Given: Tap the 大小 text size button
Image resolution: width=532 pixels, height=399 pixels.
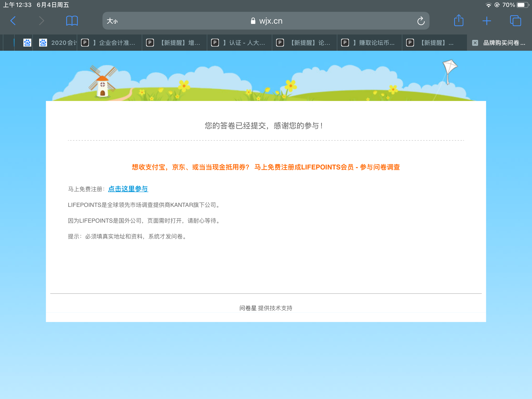Looking at the screenshot, I should point(112,21).
